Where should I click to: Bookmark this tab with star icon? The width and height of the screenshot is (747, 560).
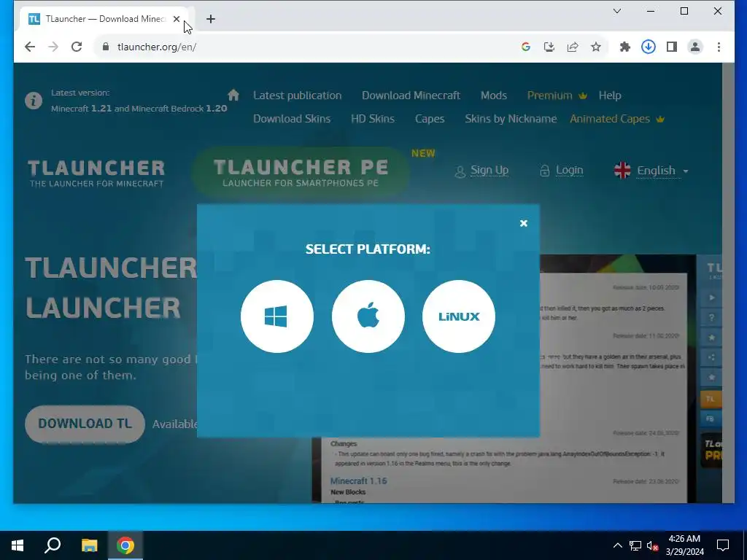[596, 47]
